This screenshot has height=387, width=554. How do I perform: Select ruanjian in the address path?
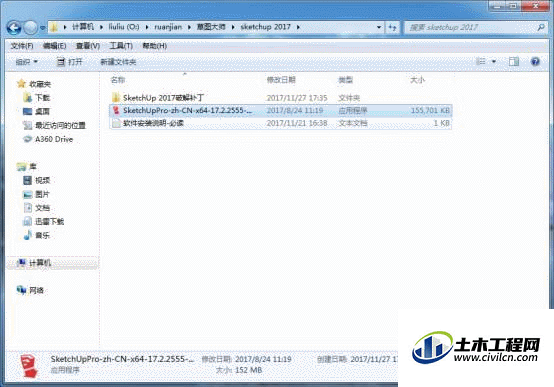[168, 27]
